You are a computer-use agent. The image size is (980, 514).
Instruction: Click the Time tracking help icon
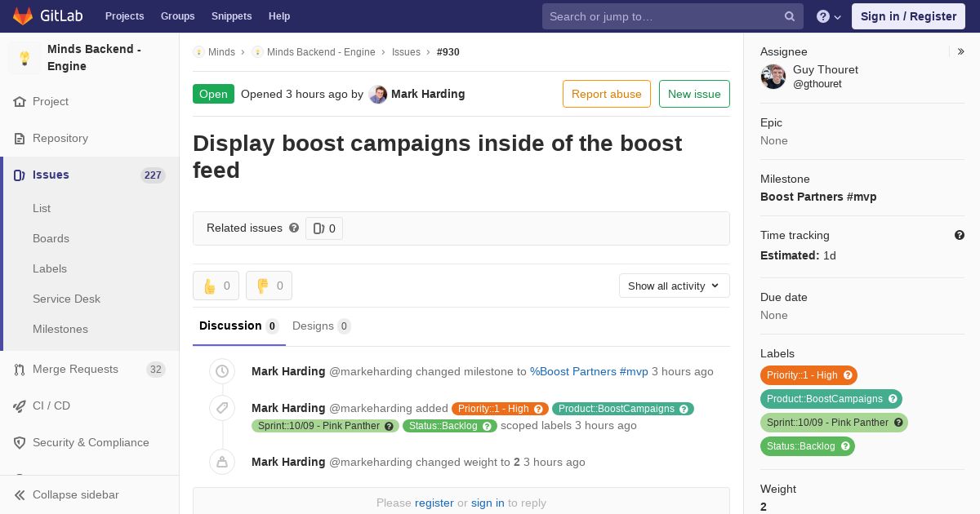(960, 235)
